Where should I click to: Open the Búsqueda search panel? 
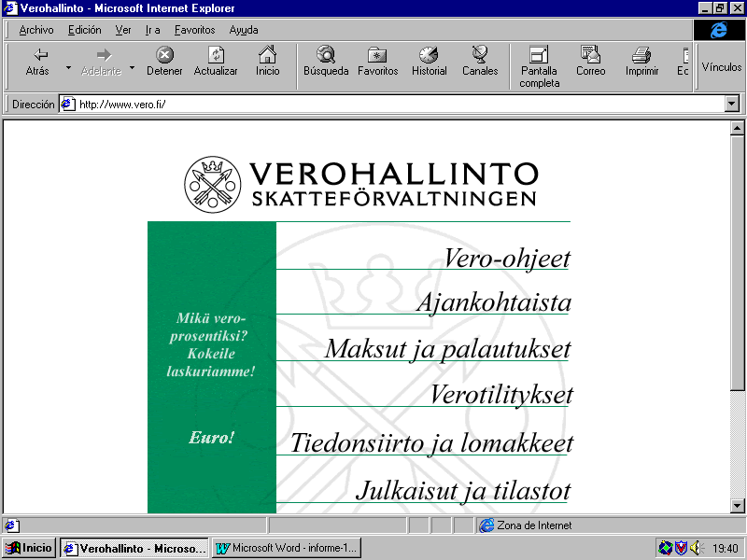click(x=326, y=63)
